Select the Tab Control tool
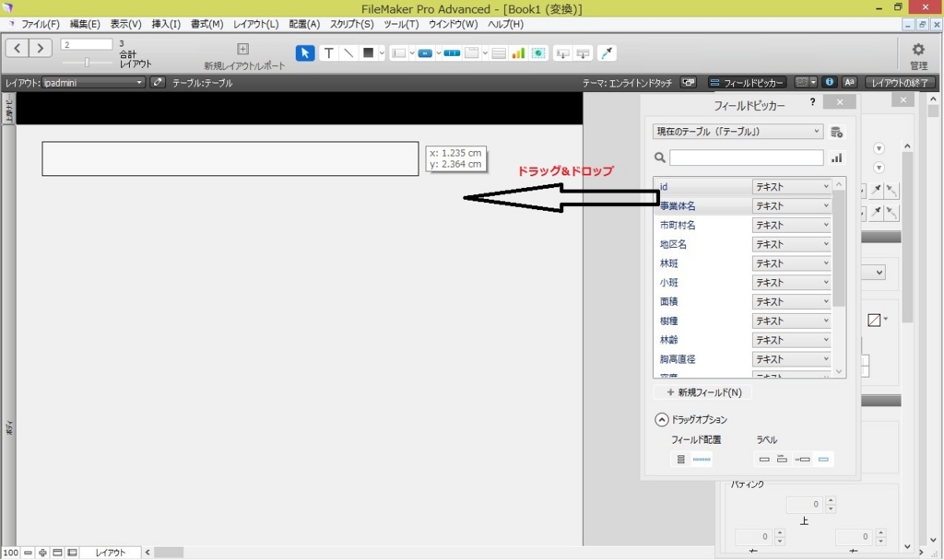 tap(472, 52)
